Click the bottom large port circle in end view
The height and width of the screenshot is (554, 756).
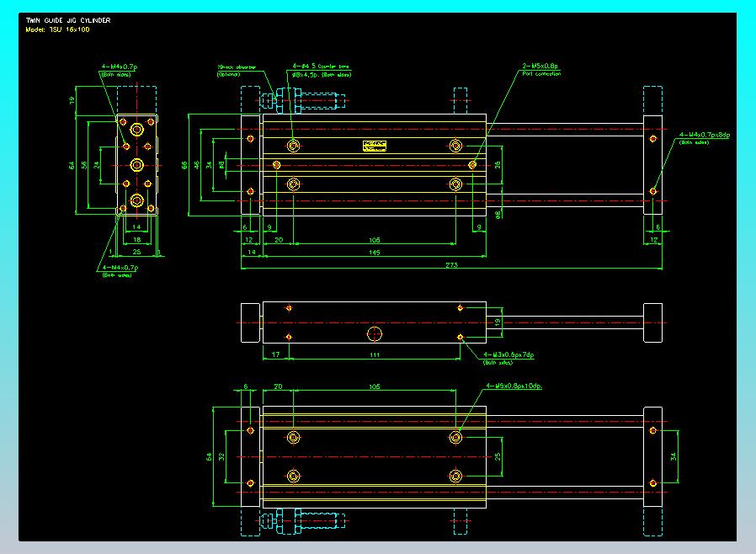tap(136, 200)
